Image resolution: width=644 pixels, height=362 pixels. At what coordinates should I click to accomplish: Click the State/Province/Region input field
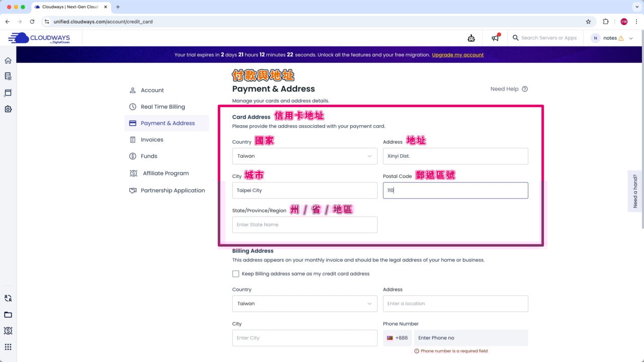pyautogui.click(x=304, y=225)
